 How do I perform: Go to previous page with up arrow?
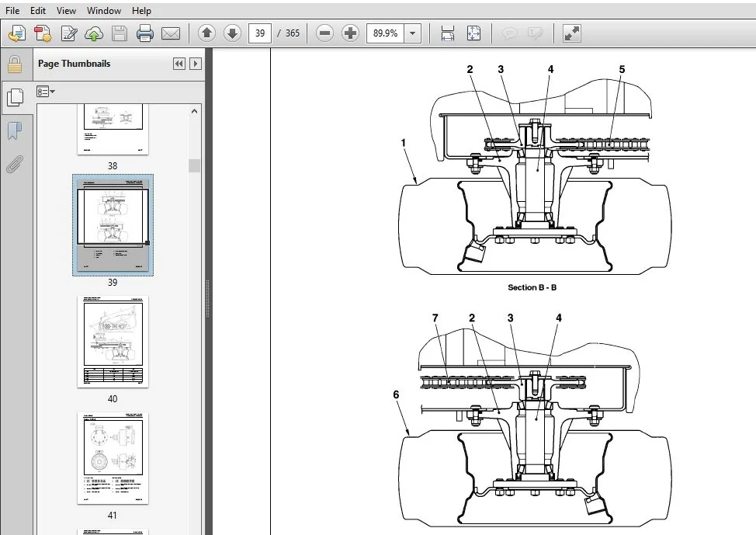[206, 33]
